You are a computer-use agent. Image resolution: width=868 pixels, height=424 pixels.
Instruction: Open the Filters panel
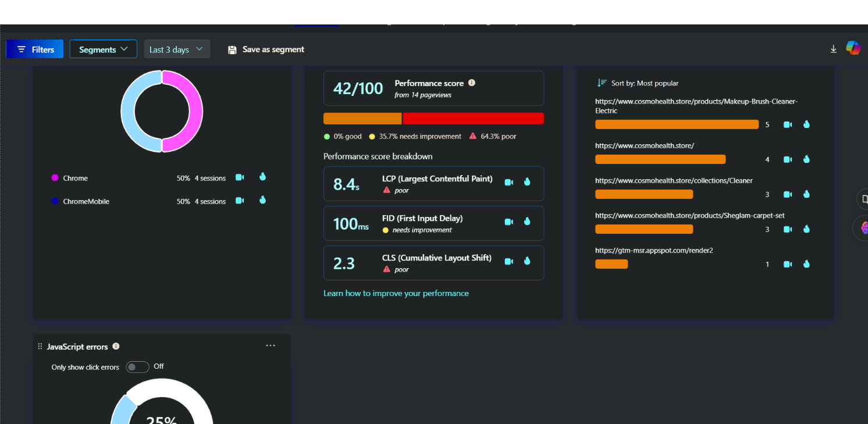(x=35, y=49)
